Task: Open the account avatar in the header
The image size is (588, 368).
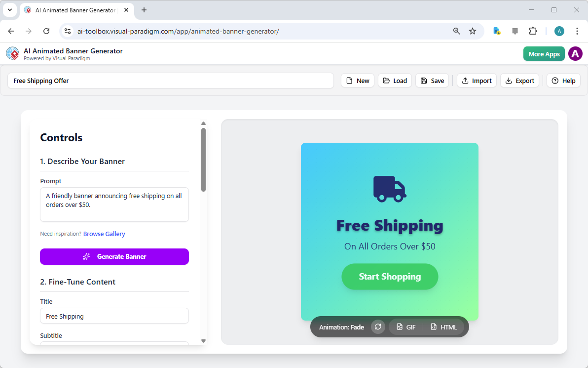Action: 575,53
